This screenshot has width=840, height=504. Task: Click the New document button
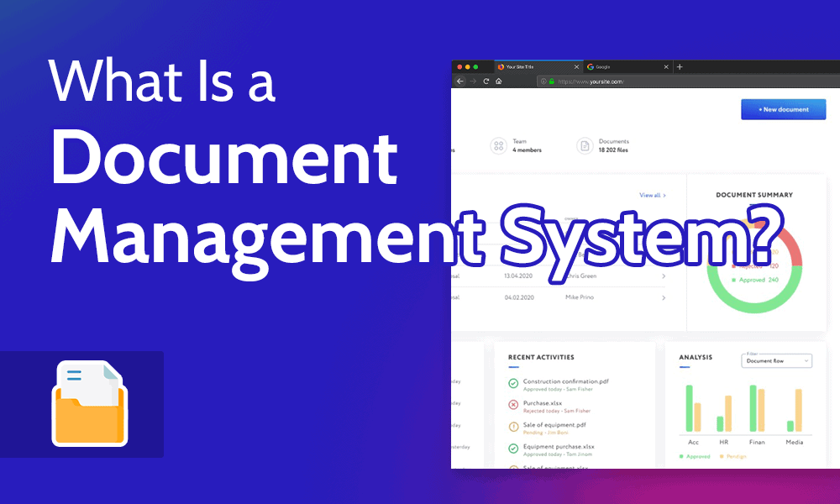click(x=784, y=109)
